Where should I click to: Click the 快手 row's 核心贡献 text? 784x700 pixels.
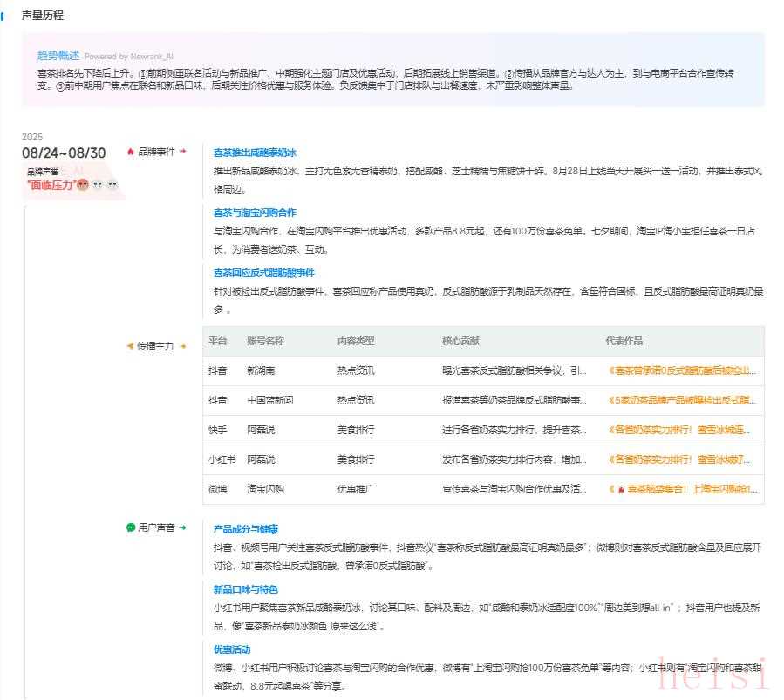tap(515, 430)
